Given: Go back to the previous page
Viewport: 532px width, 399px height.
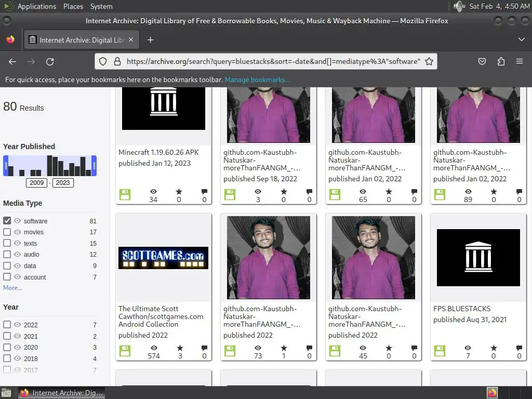Looking at the screenshot, I should [12, 62].
